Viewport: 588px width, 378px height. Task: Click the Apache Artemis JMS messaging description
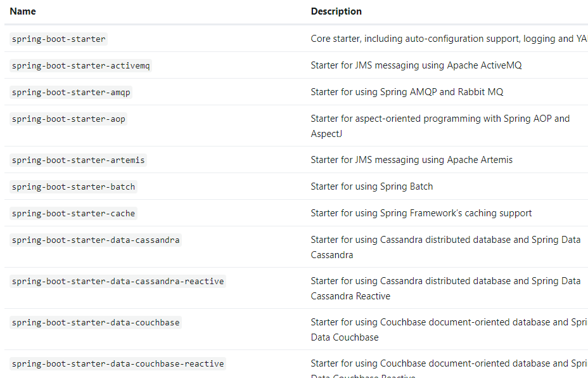click(x=411, y=160)
